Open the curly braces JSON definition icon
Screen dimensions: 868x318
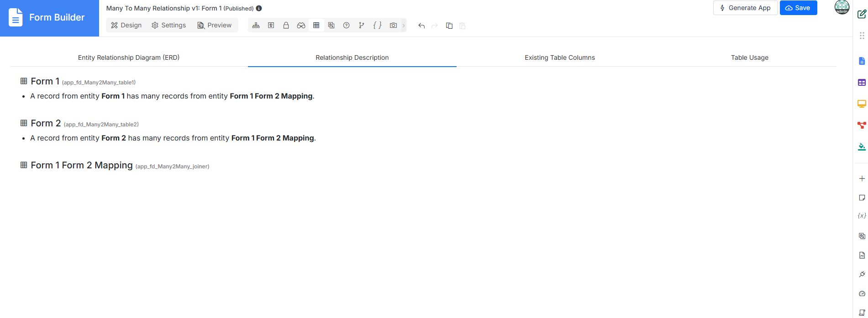tap(377, 26)
